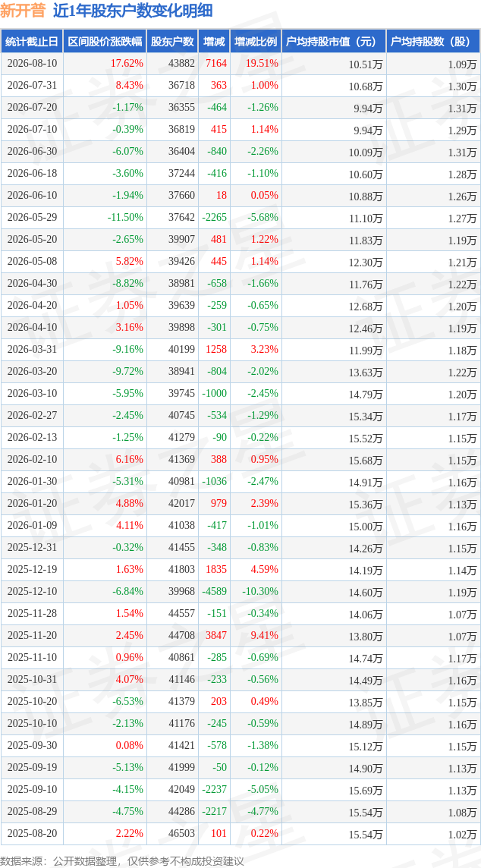Click the 股东户数 column header
This screenshot has width=481, height=868.
[x=172, y=42]
